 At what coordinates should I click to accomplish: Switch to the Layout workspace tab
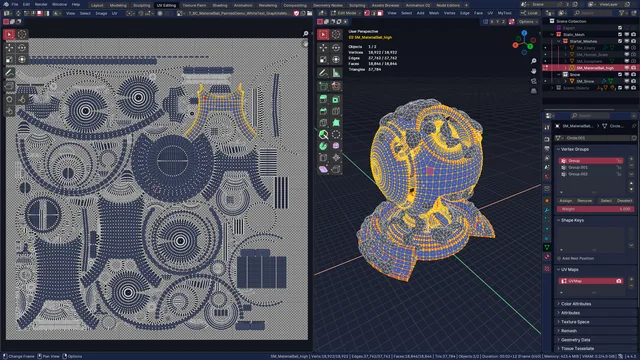point(97,5)
